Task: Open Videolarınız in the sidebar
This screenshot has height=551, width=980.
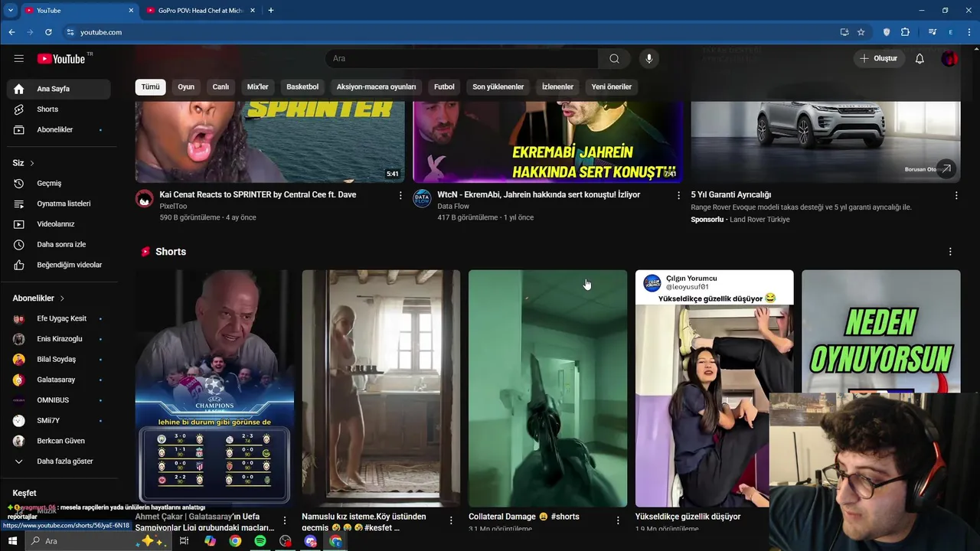Action: (58, 224)
